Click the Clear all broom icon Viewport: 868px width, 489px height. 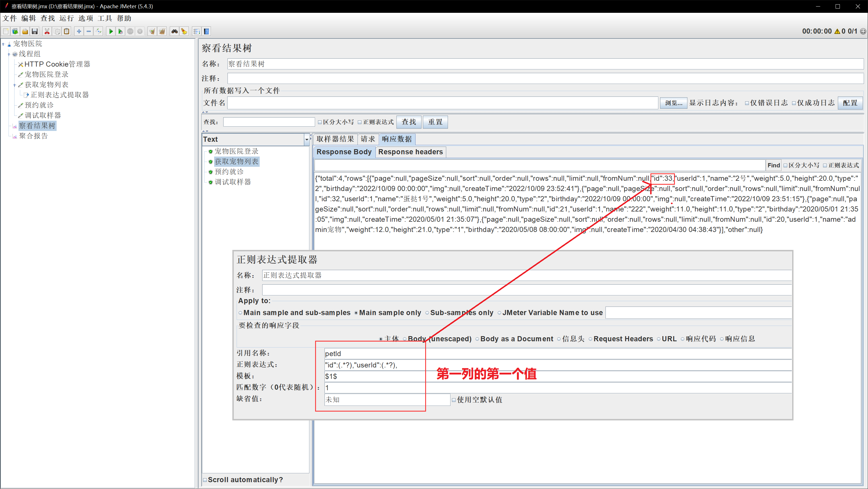(162, 31)
